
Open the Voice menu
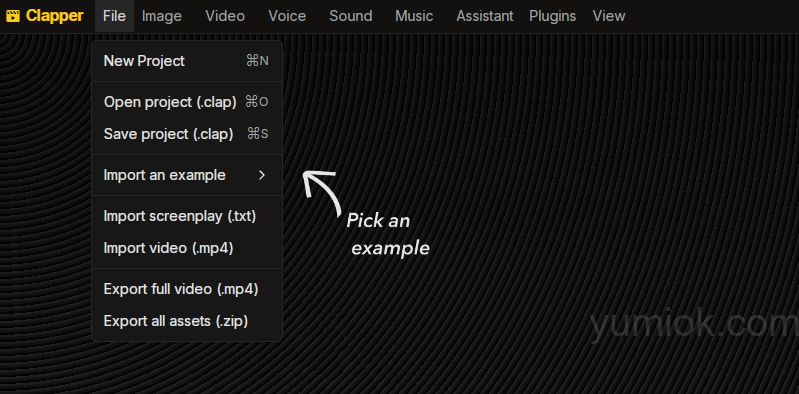(x=287, y=16)
